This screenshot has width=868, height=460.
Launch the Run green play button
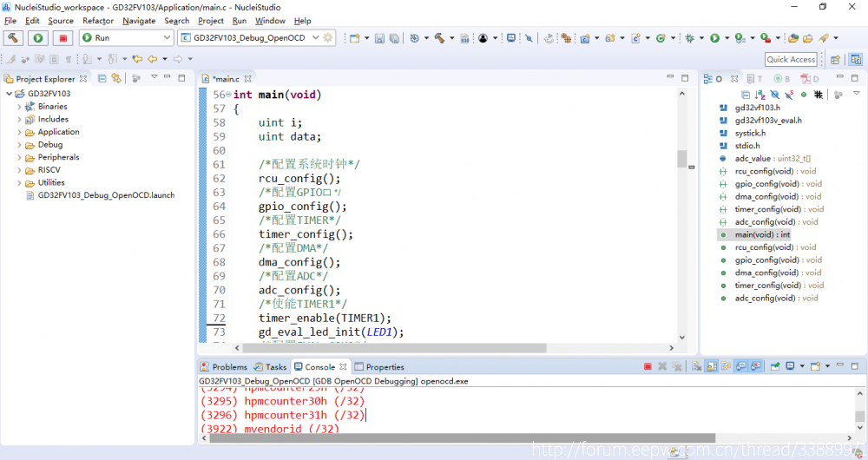click(38, 37)
